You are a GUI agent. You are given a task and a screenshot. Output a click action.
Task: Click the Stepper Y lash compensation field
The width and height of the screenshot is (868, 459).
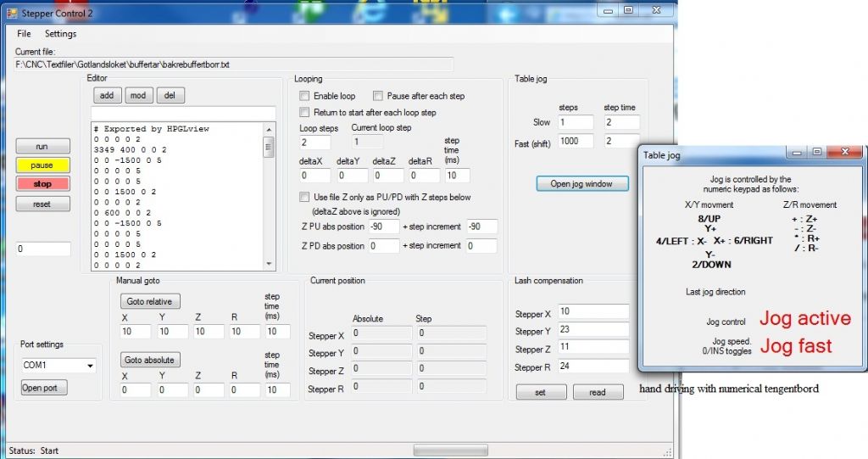593,329
